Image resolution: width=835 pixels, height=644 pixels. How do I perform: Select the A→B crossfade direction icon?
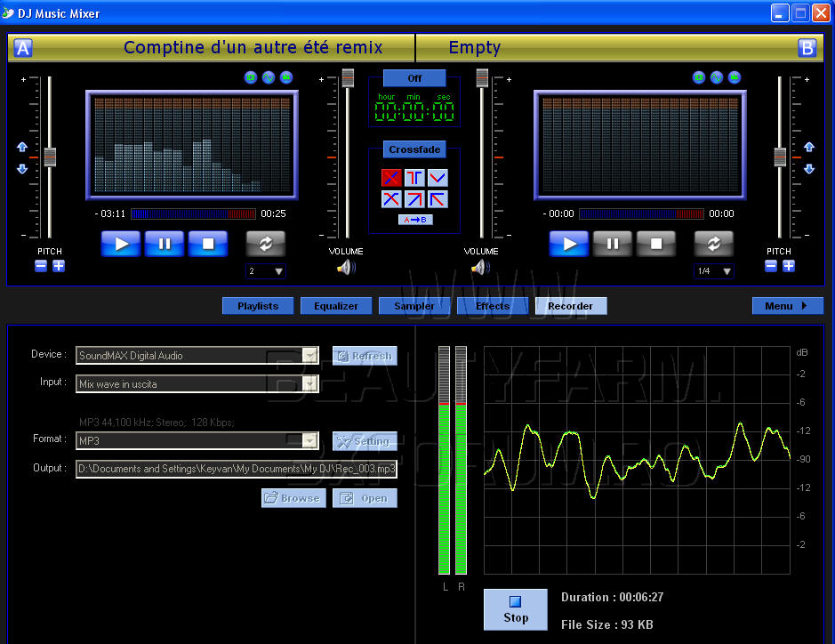pyautogui.click(x=414, y=220)
